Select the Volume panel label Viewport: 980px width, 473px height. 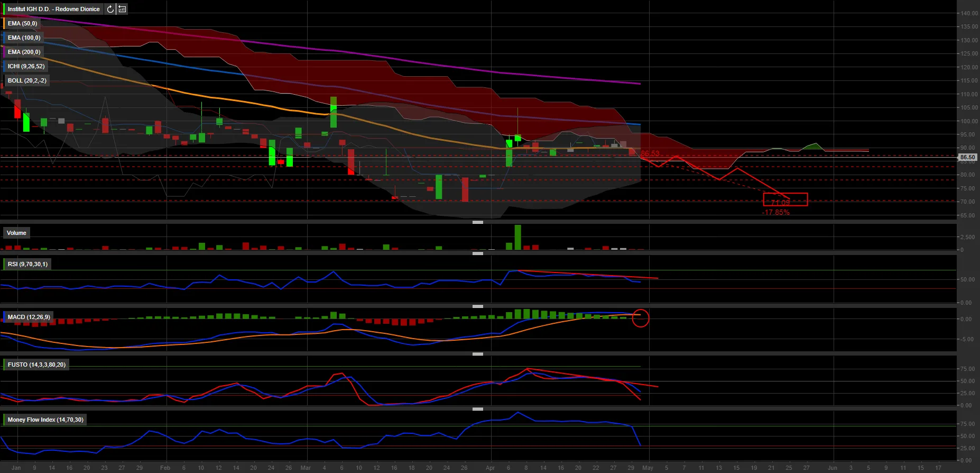click(16, 233)
